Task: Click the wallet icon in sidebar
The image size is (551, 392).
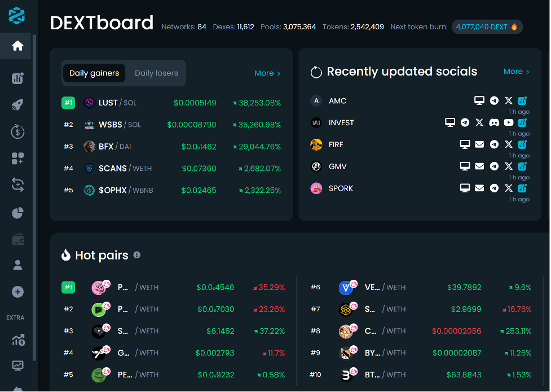Action: 17,240
